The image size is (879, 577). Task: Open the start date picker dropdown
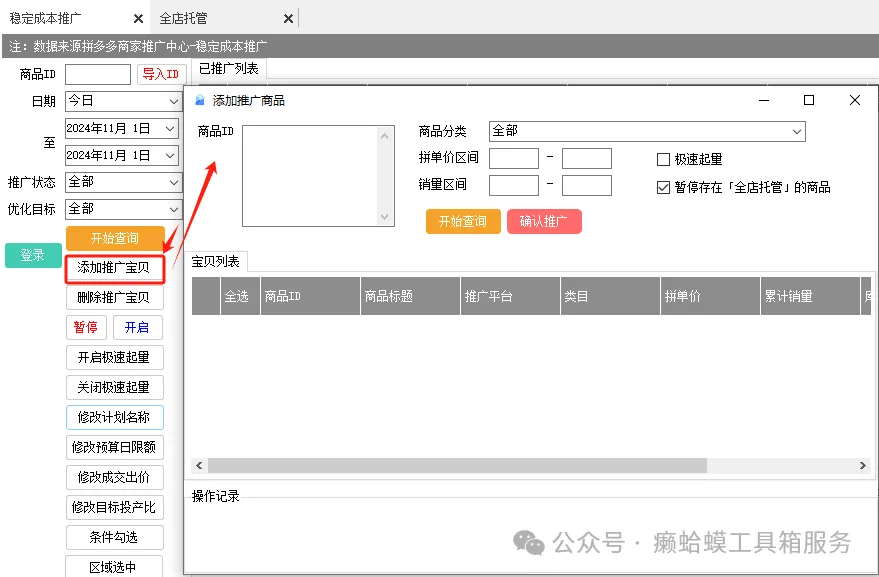[x=170, y=128]
